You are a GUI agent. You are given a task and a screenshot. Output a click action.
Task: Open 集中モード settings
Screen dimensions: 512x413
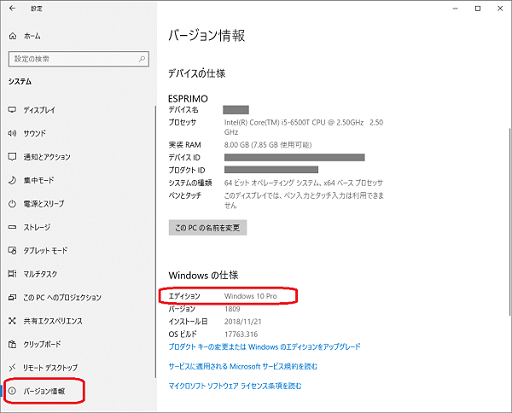[39, 180]
